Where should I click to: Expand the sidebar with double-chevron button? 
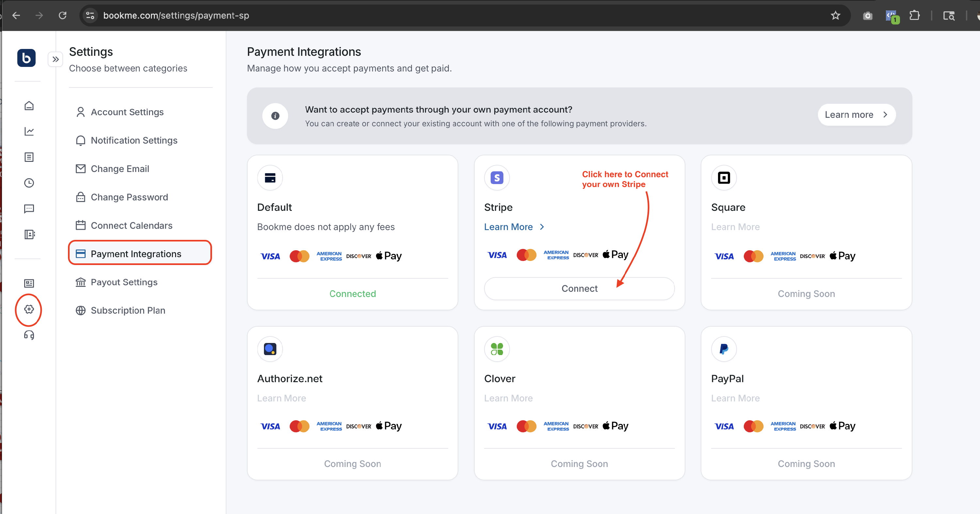click(56, 59)
